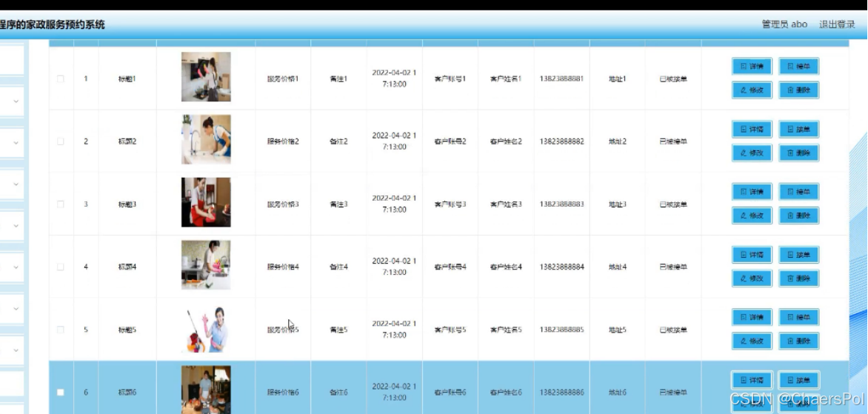Check the box for row 5

click(x=60, y=330)
